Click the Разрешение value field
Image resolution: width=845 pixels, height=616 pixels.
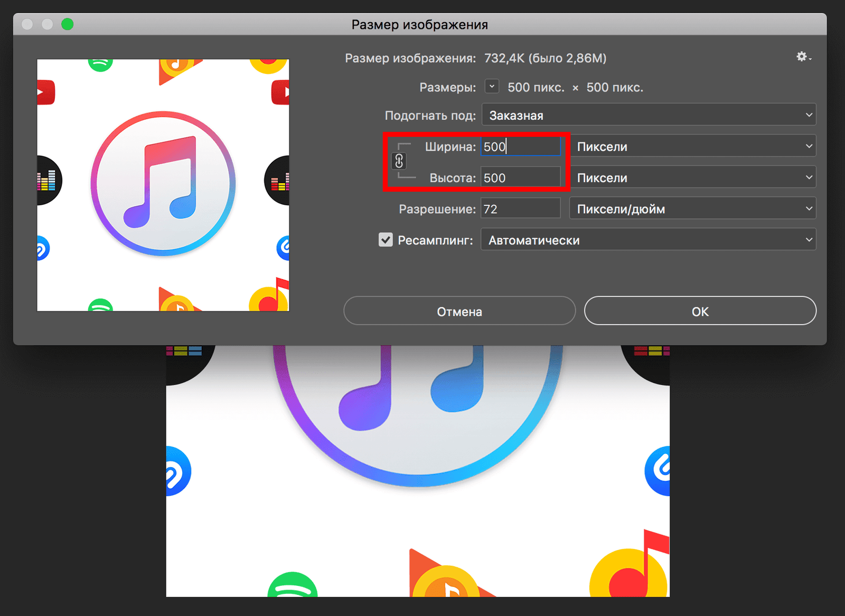pos(520,209)
